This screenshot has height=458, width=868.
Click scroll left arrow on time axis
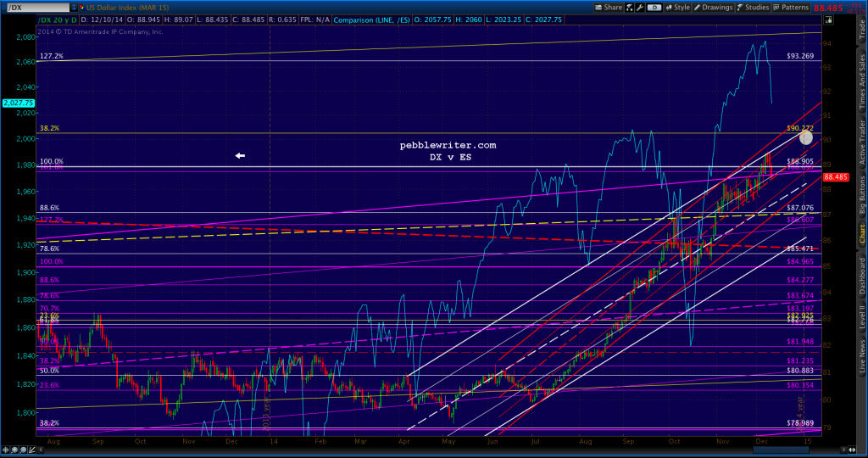click(x=41, y=450)
